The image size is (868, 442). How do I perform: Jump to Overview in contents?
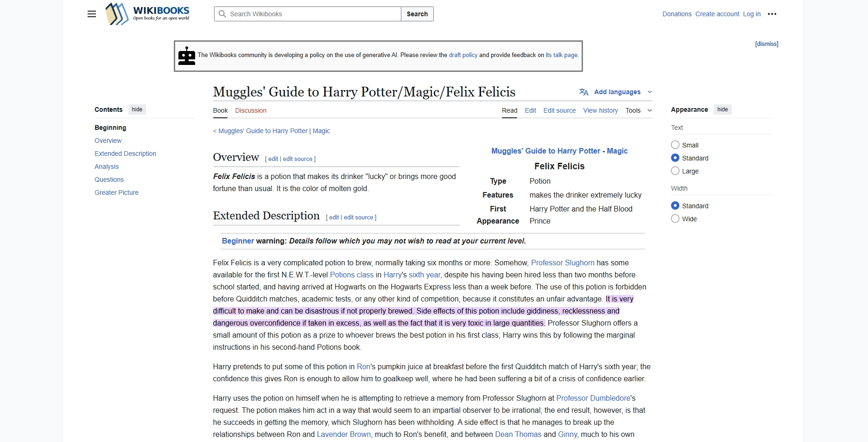108,141
